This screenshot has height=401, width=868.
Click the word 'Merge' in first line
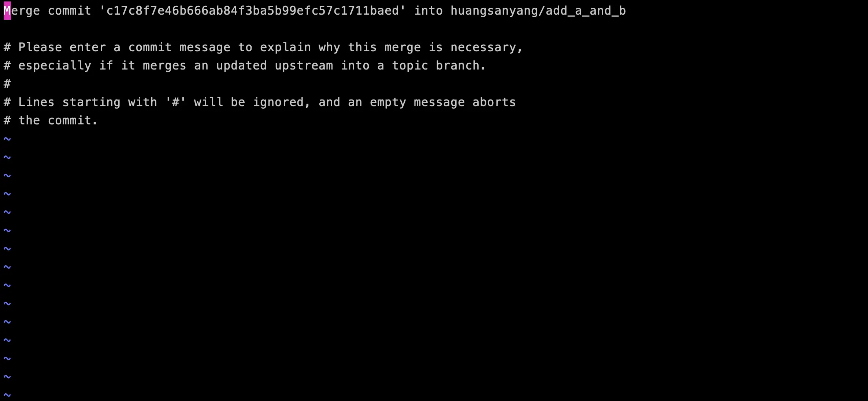coord(22,11)
